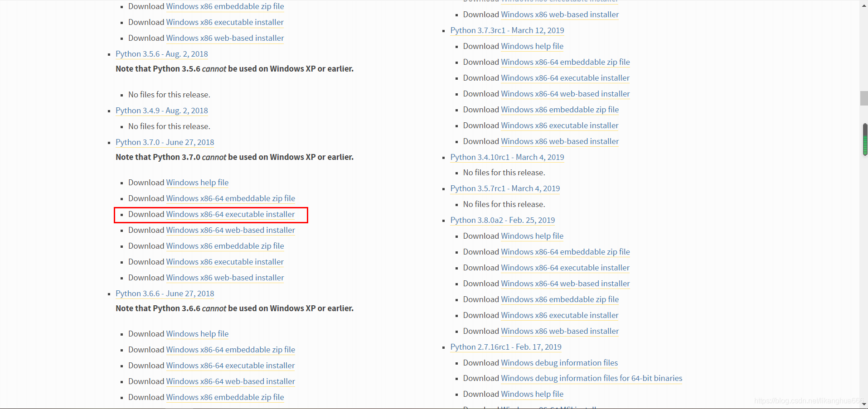Download Python 3.8.0a2 Windows x86 web-based installer

(560, 331)
